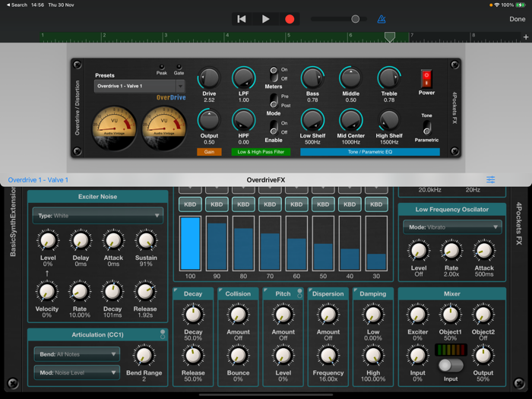Viewport: 532px width, 399px height.
Task: Click the Low Shelf knob
Action: tap(312, 120)
